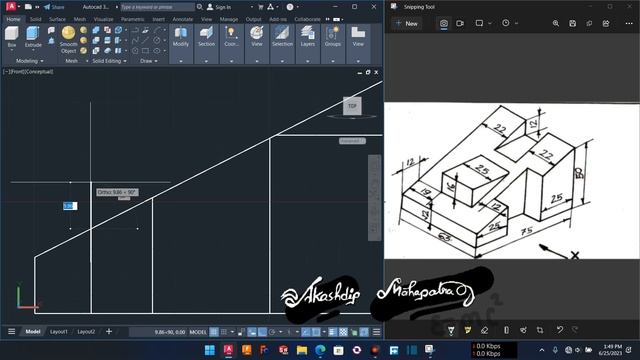Click the MODEL space button in status bar
This screenshot has height=360, width=640.
click(x=198, y=332)
